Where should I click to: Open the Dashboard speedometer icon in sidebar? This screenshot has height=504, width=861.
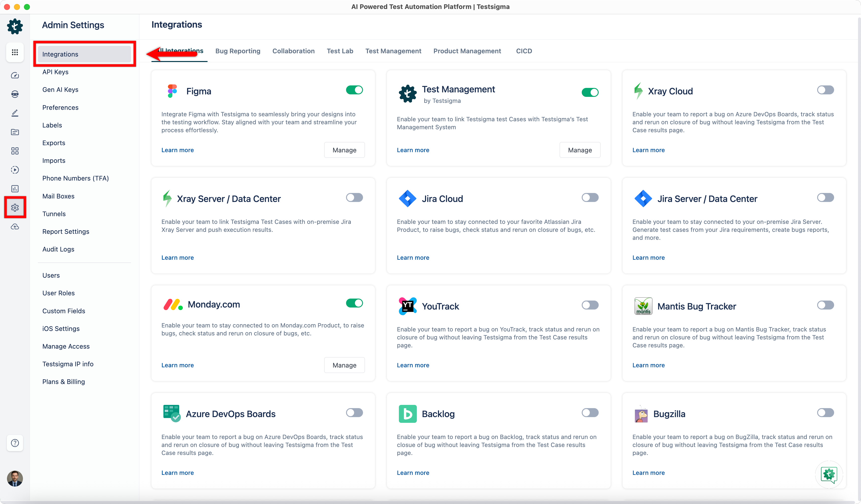coord(15,75)
